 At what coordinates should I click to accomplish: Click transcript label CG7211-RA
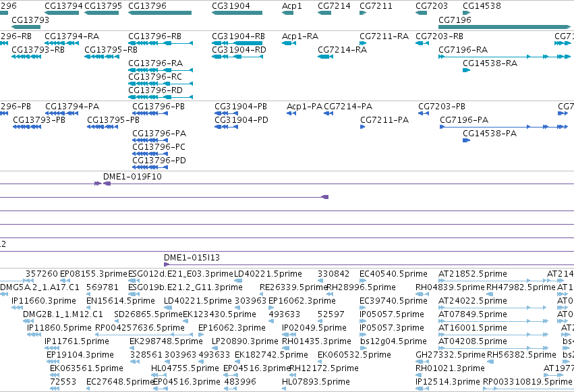pos(384,36)
